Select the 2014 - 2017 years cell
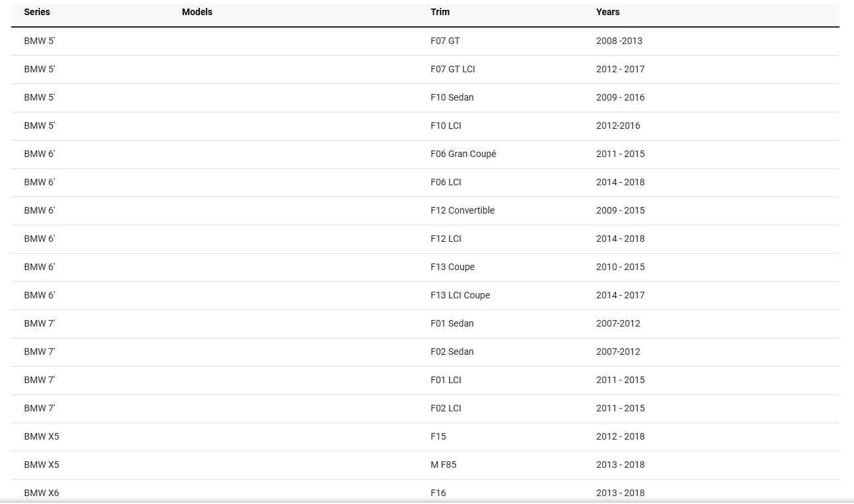 620,295
